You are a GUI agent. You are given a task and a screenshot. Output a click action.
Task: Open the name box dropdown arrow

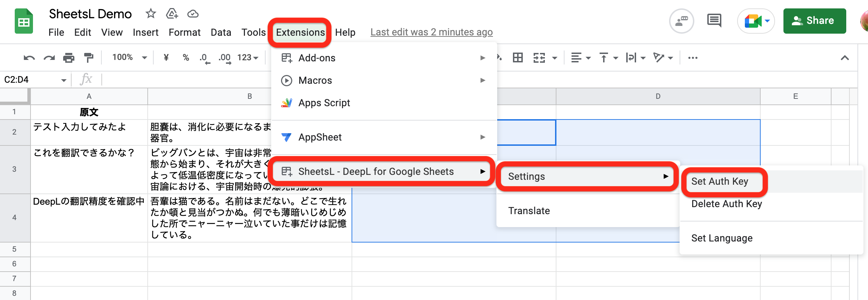(64, 80)
